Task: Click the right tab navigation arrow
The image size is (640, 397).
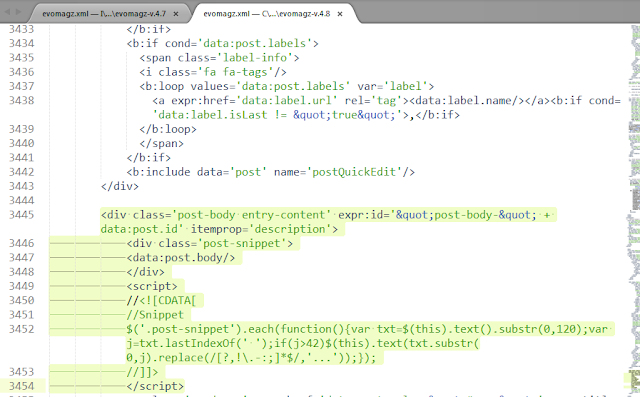Action: (x=18, y=12)
